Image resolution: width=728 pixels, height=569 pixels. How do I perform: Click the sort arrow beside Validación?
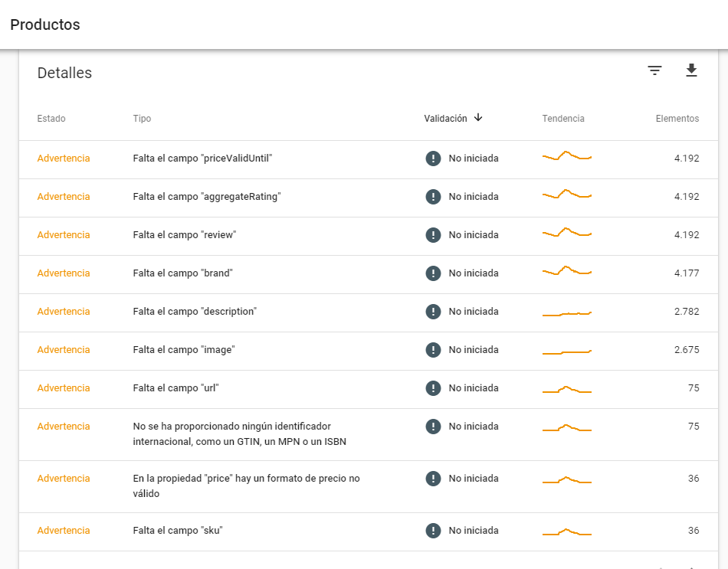click(x=478, y=118)
